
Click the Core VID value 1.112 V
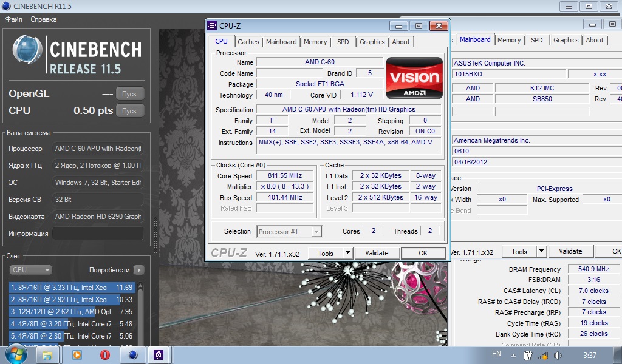(x=361, y=95)
